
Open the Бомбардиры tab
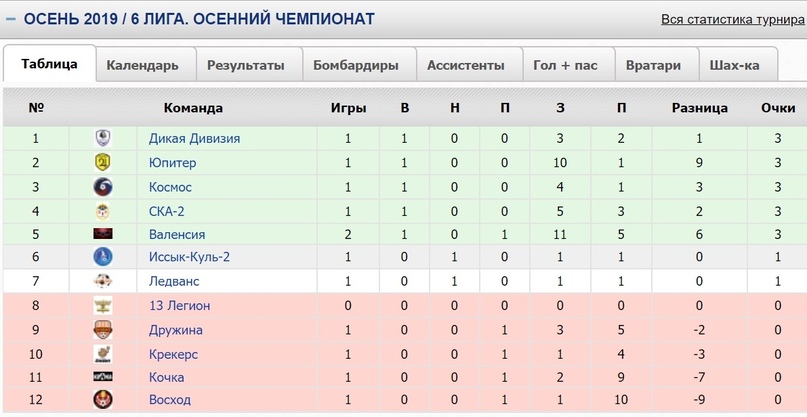(x=356, y=65)
